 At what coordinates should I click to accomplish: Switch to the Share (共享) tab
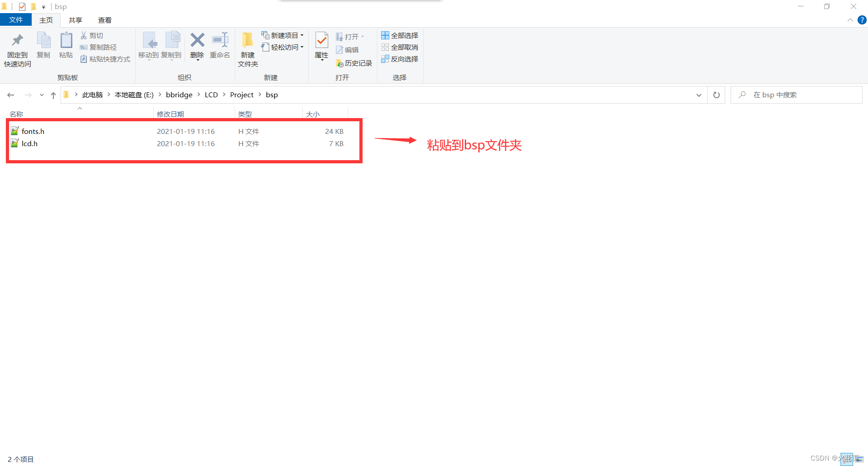pos(75,20)
